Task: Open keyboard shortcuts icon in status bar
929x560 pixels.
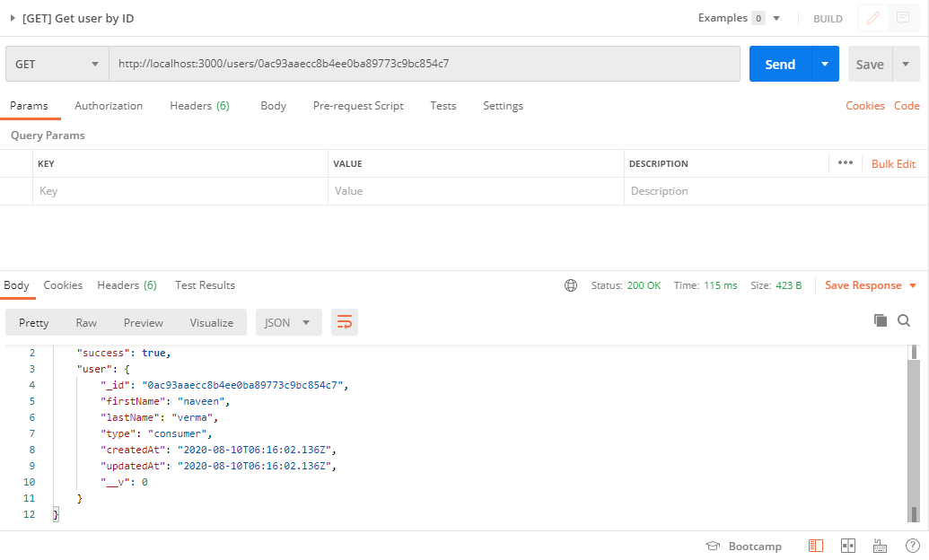Action: click(881, 546)
